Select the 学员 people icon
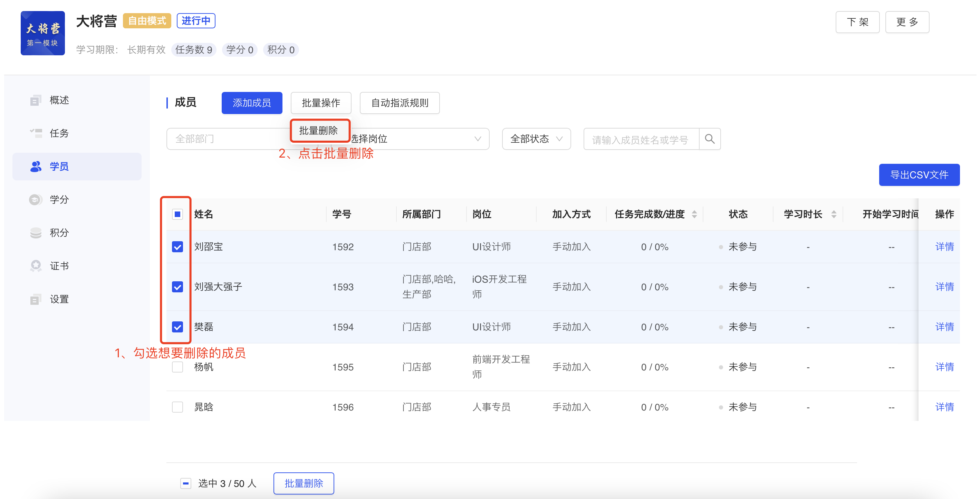980x499 pixels. pyautogui.click(x=36, y=166)
